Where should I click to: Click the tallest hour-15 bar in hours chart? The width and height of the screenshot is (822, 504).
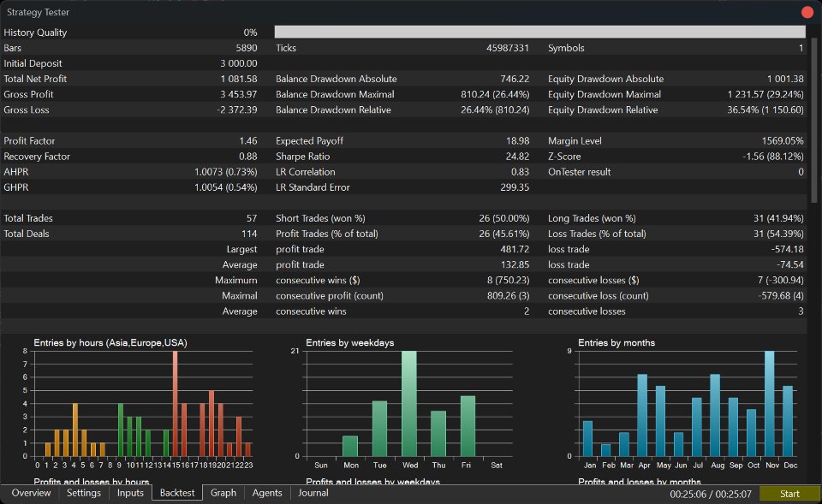pyautogui.click(x=175, y=403)
